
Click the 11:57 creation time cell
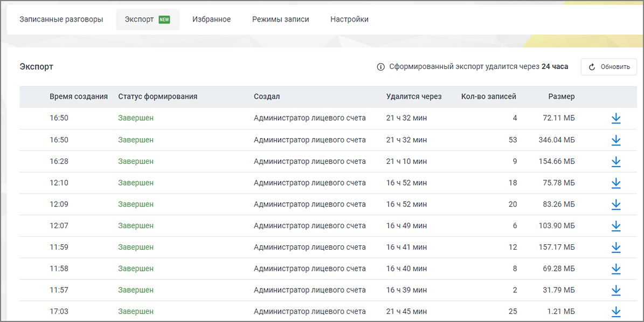click(59, 290)
